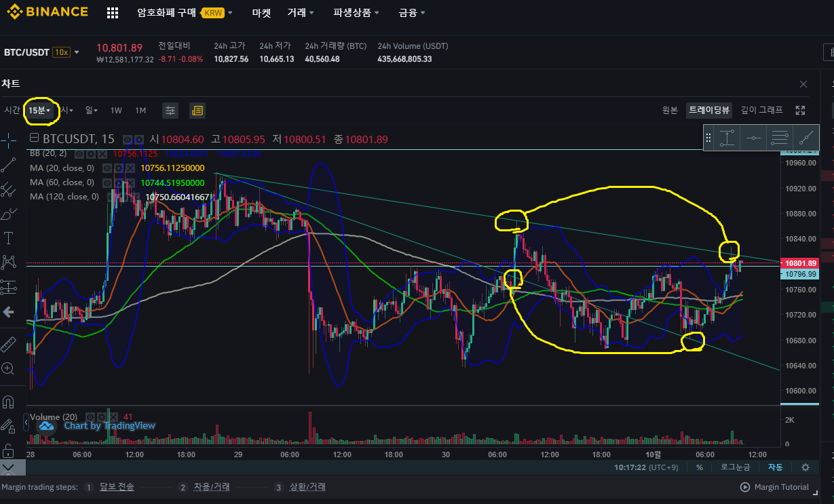The image size is (834, 504).
Task: Open the 시 hourly interval dropdown
Action: (x=66, y=110)
